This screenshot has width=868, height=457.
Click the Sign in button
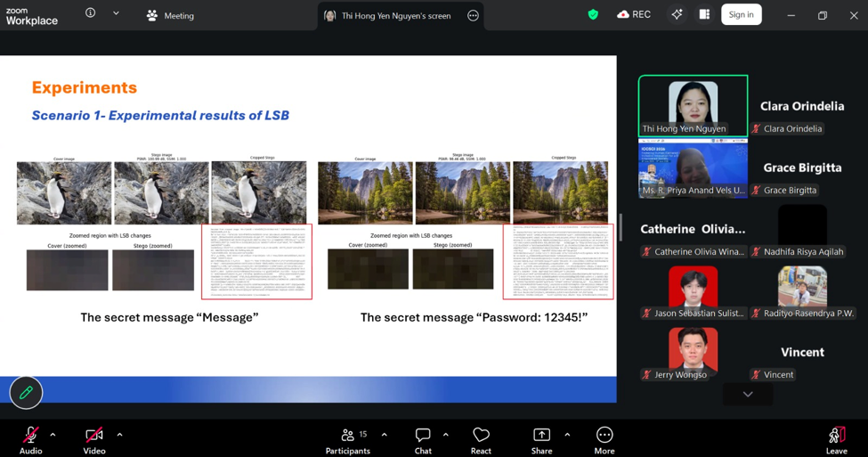[742, 14]
